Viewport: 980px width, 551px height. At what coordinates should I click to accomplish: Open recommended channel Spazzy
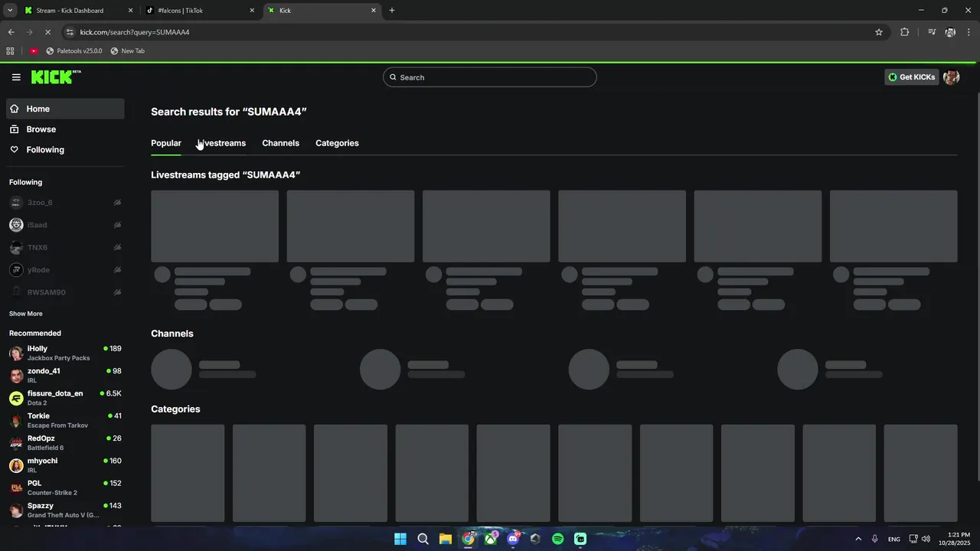pyautogui.click(x=65, y=510)
